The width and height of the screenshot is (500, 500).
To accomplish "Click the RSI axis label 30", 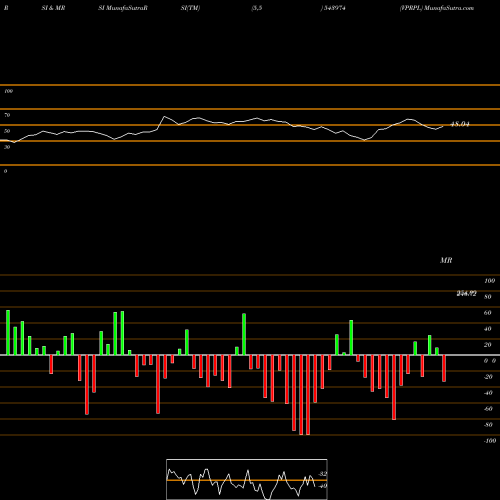I will tap(7, 147).
